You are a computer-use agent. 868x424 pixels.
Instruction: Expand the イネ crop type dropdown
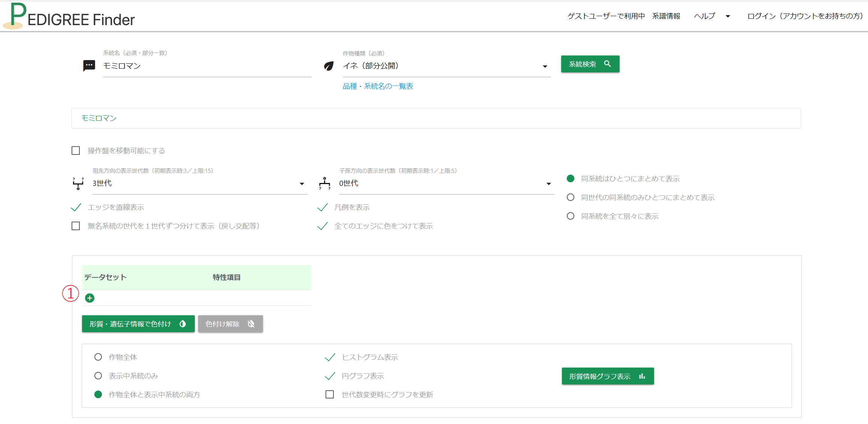pos(545,66)
